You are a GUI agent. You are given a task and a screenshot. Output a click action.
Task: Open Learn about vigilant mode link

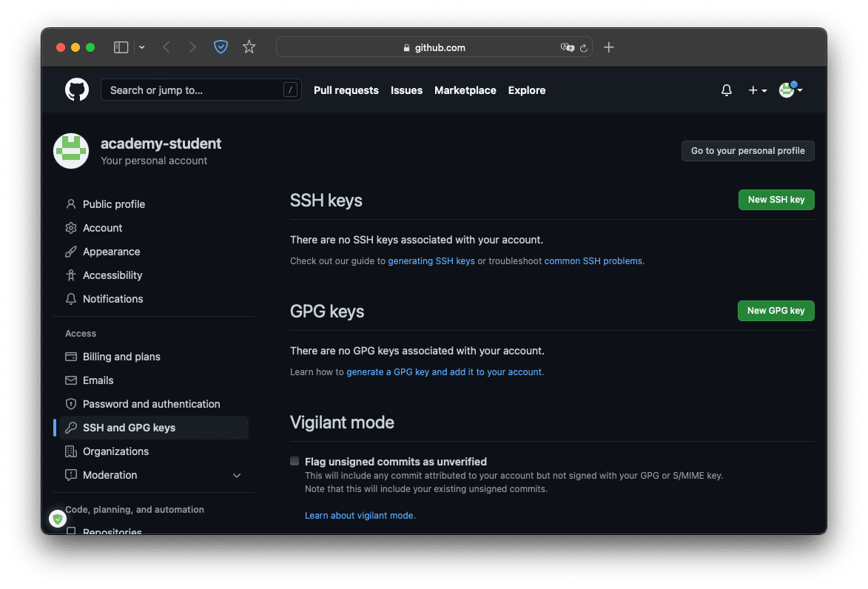coord(360,515)
